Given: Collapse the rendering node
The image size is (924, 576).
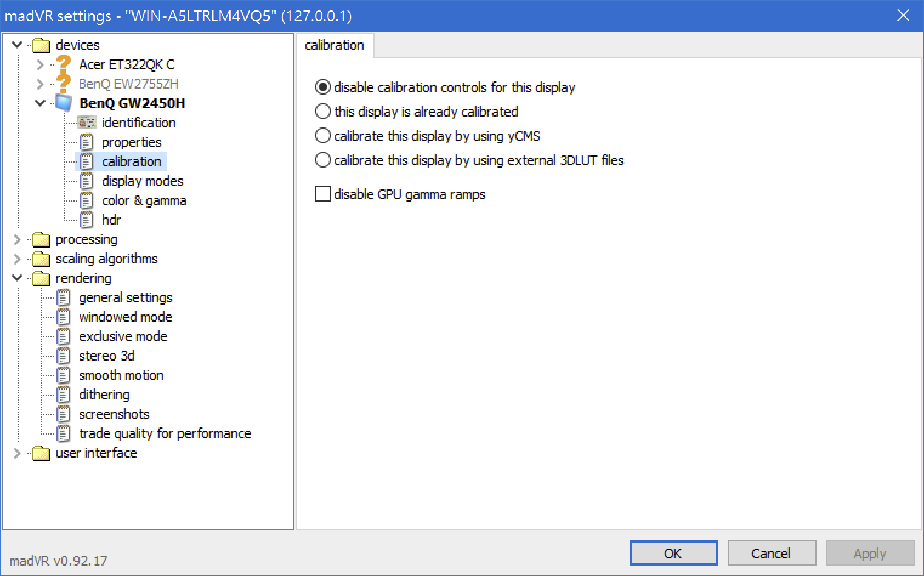Looking at the screenshot, I should (18, 278).
